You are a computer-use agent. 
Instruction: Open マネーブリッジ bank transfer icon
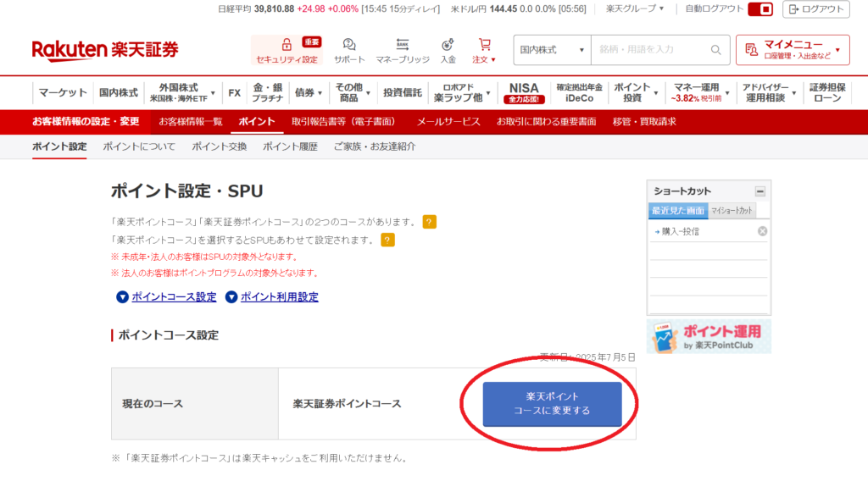point(403,50)
